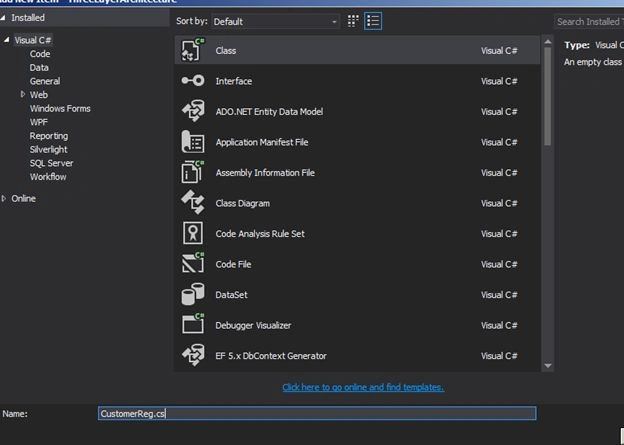Select the Interface template icon
The width and height of the screenshot is (624, 445).
click(193, 81)
